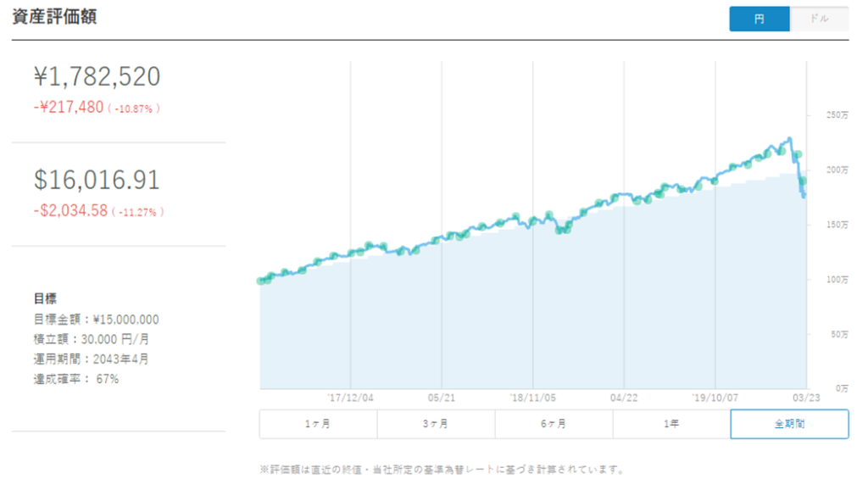Screen dimensions: 868x501
Task: Click the 達成確率 67% line
Action: pos(76,379)
